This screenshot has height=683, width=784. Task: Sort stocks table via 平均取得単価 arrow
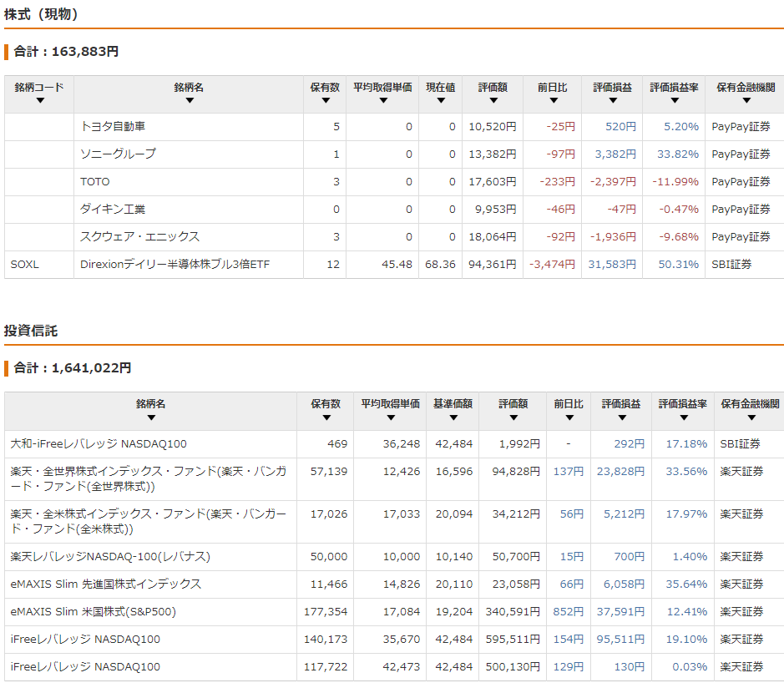(383, 100)
